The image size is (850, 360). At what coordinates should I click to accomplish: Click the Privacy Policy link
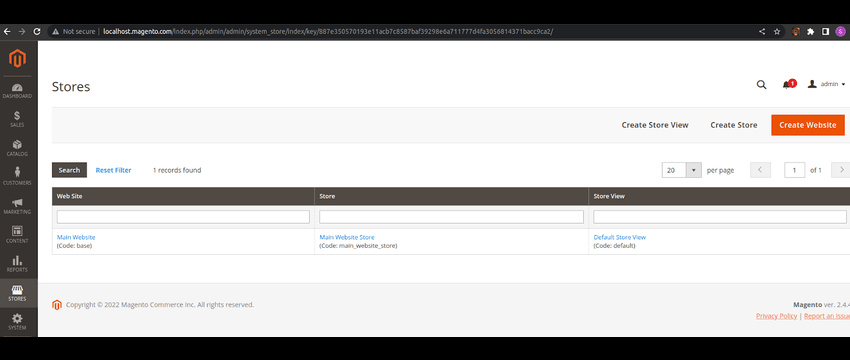point(776,316)
